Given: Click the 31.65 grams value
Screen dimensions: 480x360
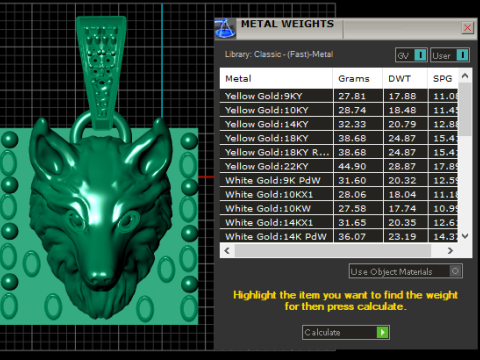Looking at the screenshot, I should [352, 222].
